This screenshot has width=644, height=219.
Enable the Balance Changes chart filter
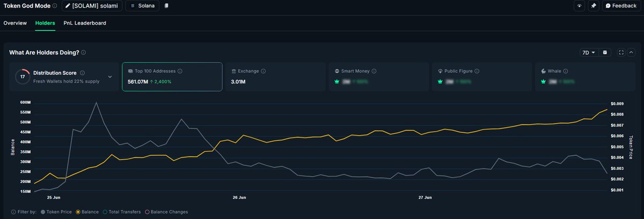[x=166, y=212]
